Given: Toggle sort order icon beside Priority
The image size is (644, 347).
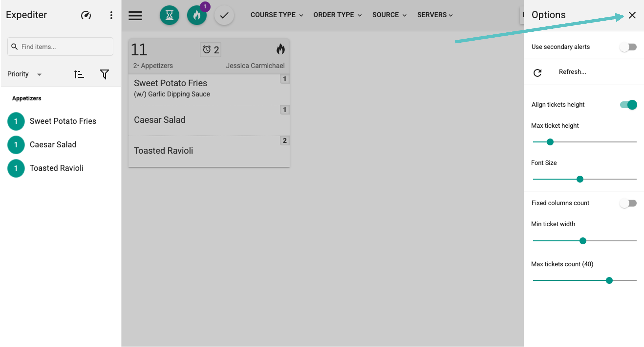Looking at the screenshot, I should 79,74.
